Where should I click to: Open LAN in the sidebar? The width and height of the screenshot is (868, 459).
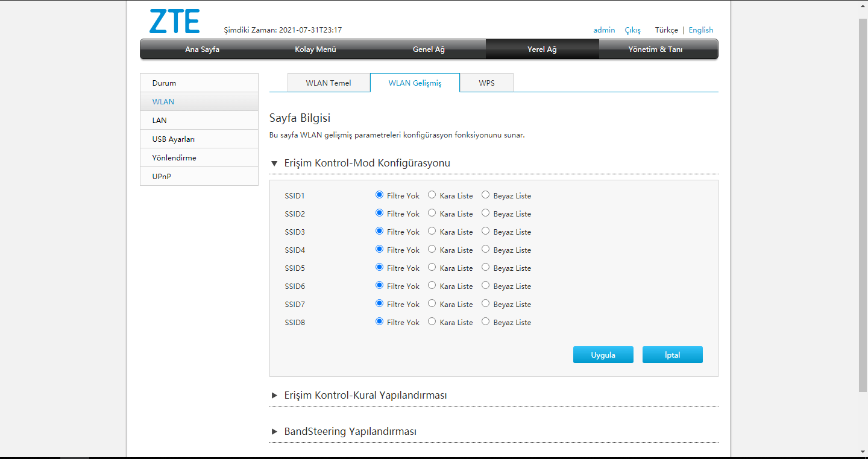click(x=199, y=120)
